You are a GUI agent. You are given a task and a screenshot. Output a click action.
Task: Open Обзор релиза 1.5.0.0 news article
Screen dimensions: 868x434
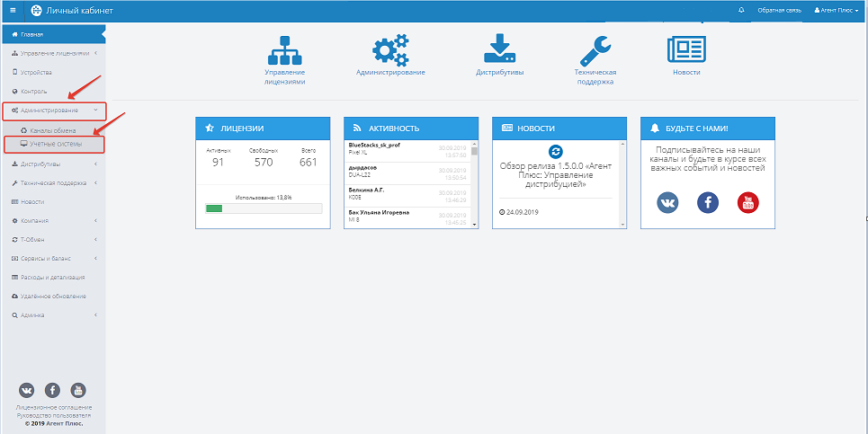pos(555,175)
